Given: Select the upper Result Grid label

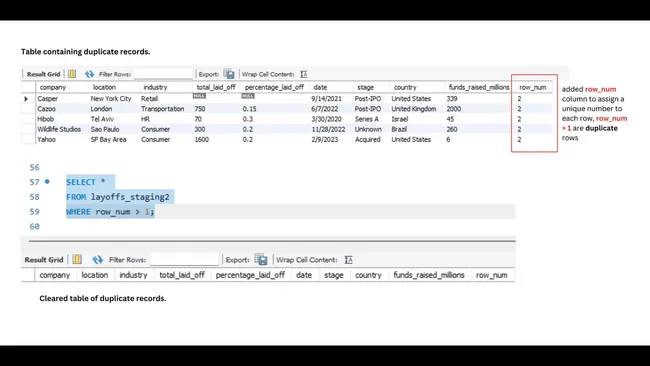Looking at the screenshot, I should tap(44, 74).
